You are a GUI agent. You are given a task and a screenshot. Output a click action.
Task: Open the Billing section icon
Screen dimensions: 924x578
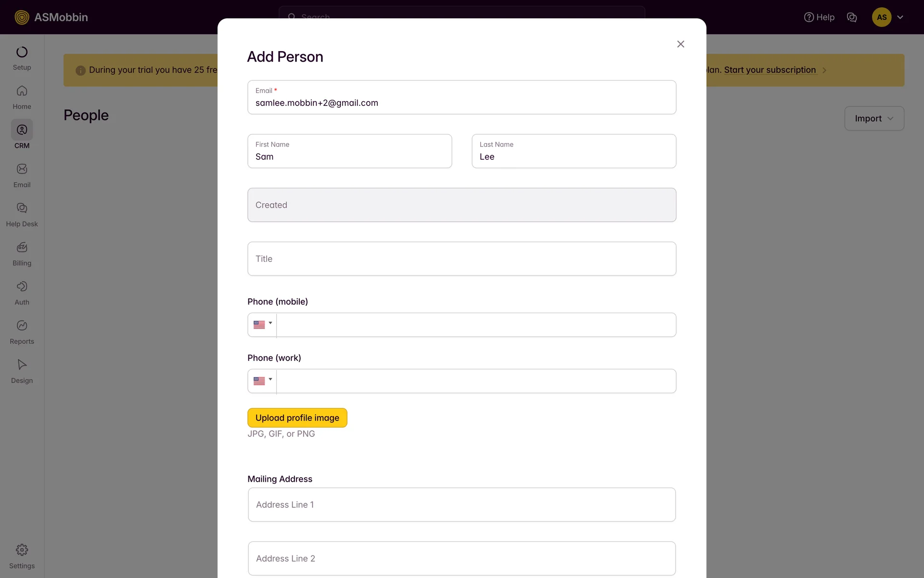[x=22, y=248]
